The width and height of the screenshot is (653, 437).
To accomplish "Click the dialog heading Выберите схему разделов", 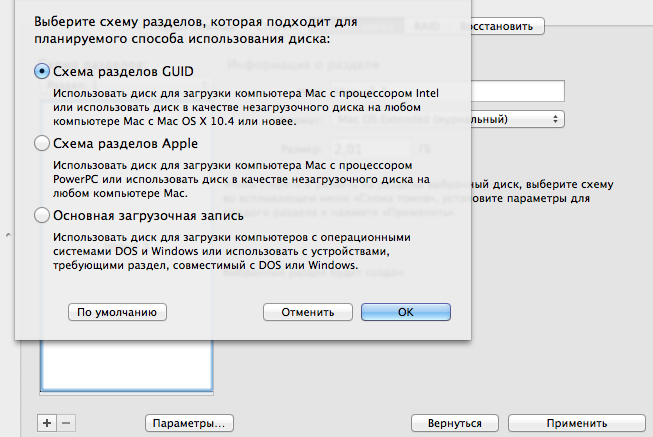I will coord(196,30).
